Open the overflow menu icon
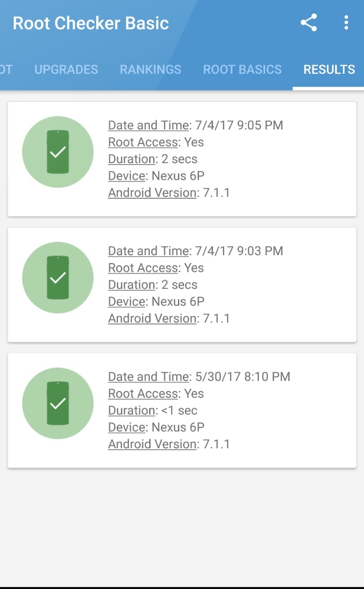Screen dimensions: 364x589 pyautogui.click(x=346, y=23)
